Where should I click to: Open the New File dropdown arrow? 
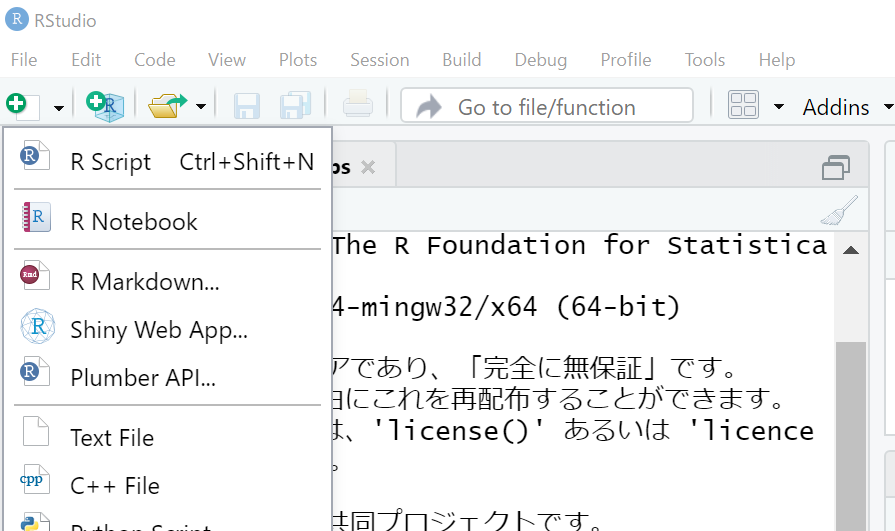pyautogui.click(x=59, y=107)
